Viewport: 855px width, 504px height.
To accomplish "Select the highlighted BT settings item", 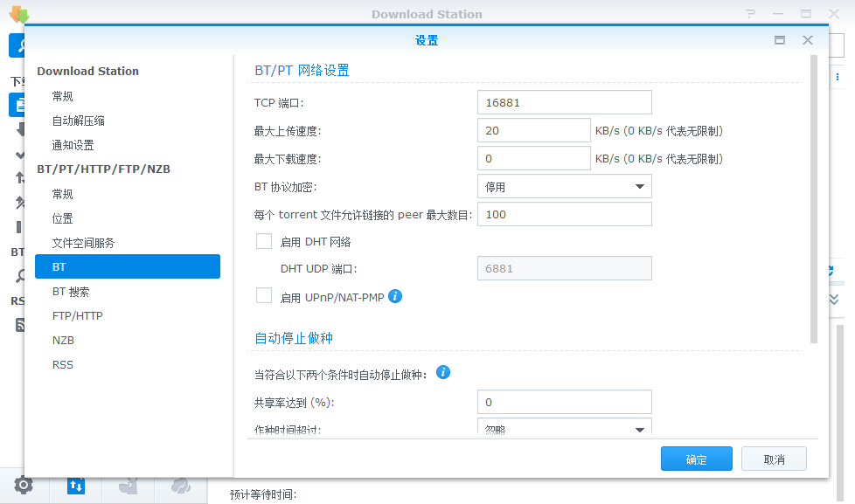I will click(x=128, y=266).
